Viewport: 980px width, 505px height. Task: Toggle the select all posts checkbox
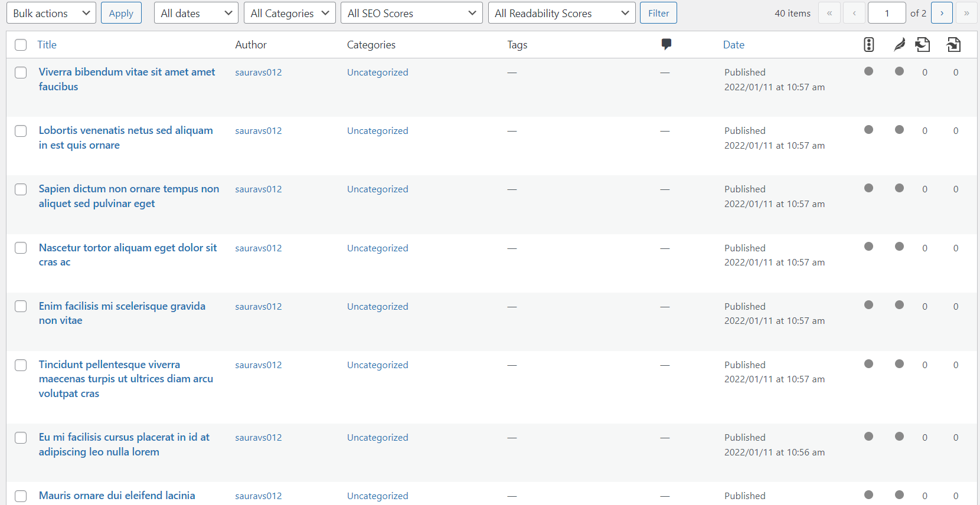[21, 45]
